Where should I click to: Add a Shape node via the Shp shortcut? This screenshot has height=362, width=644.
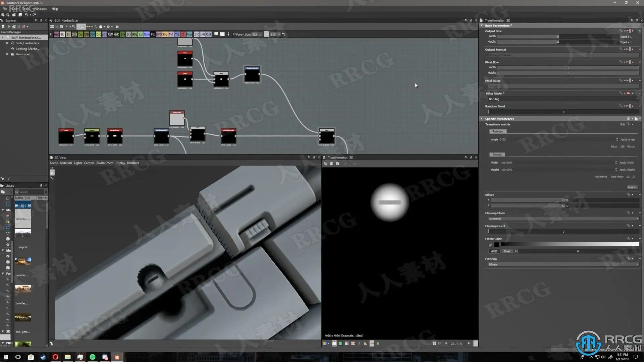[165, 34]
